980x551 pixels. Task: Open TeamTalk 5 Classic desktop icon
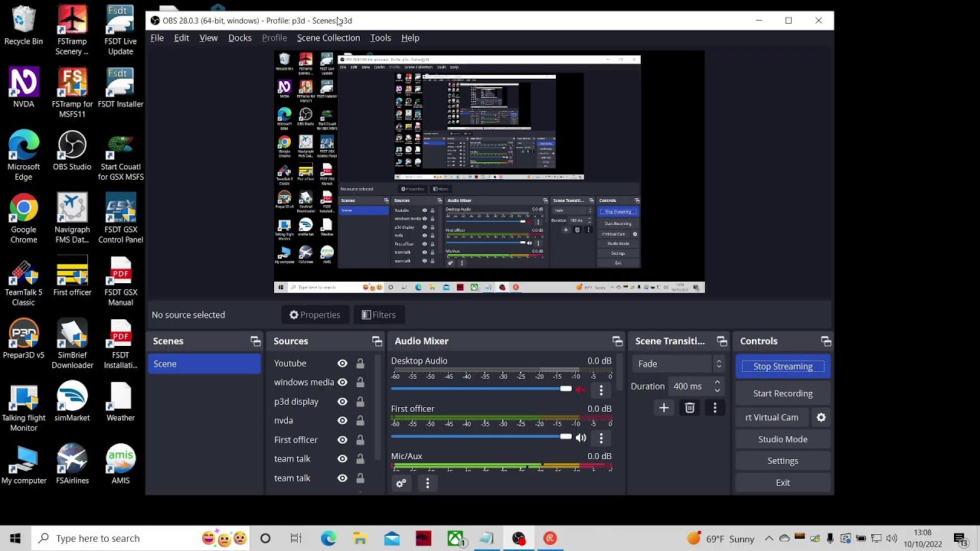click(x=24, y=282)
